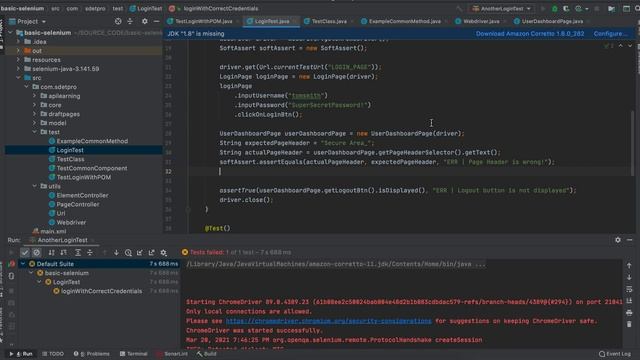Start debugging with the green bug icon
This screenshot has width=640, height=360.
point(554,9)
